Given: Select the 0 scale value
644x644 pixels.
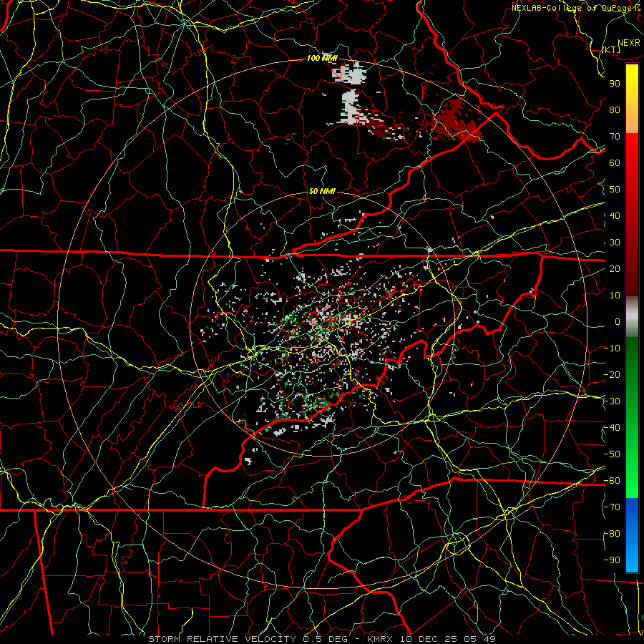Looking at the screenshot, I should coord(618,322).
